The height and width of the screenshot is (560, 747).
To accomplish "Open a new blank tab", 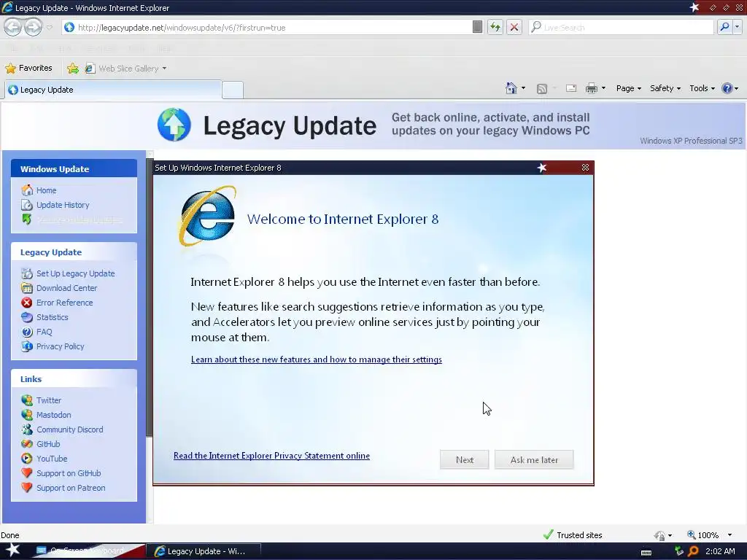I will click(x=233, y=90).
